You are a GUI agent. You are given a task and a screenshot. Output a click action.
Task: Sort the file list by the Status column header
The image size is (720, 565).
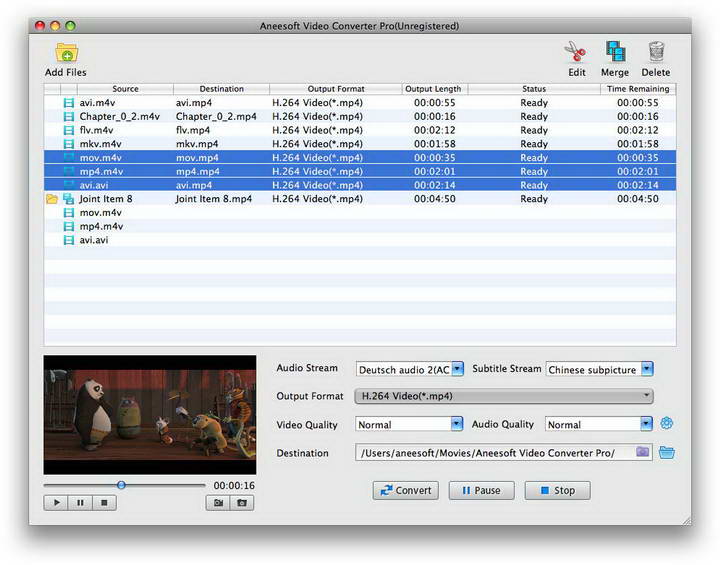pyautogui.click(x=533, y=89)
